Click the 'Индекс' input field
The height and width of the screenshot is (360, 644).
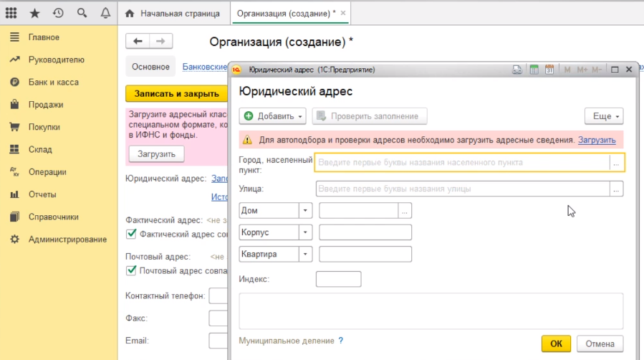(x=338, y=279)
